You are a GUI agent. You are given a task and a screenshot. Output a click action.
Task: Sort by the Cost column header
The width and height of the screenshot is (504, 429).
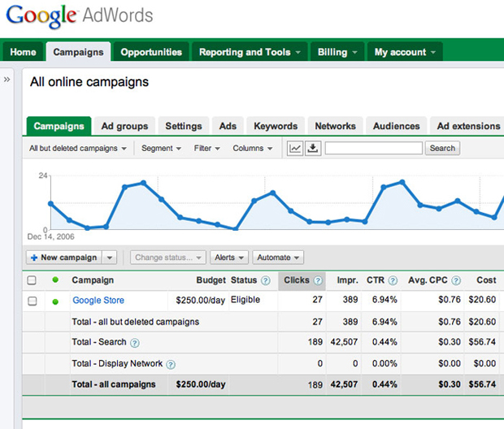486,280
